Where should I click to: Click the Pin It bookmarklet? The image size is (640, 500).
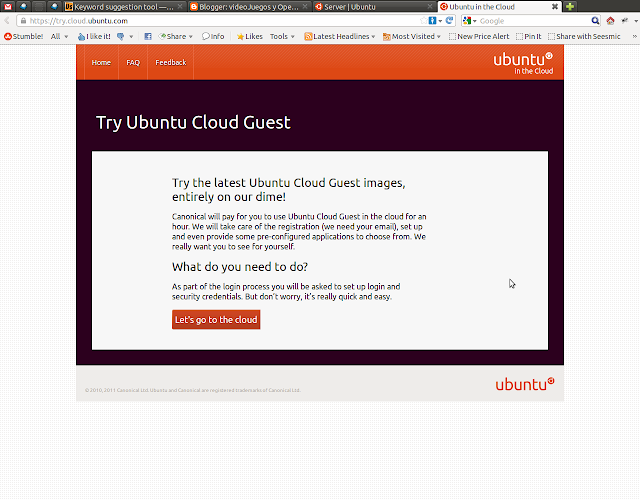(x=529, y=36)
